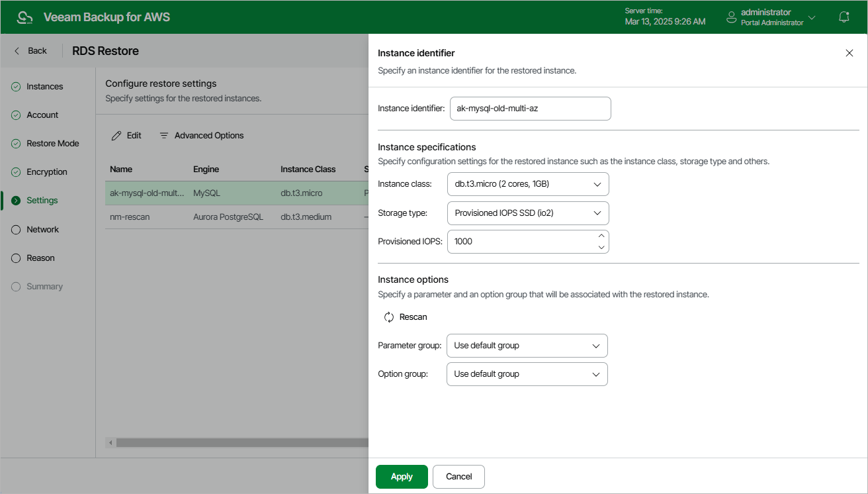Close the Instance identifier panel

849,53
